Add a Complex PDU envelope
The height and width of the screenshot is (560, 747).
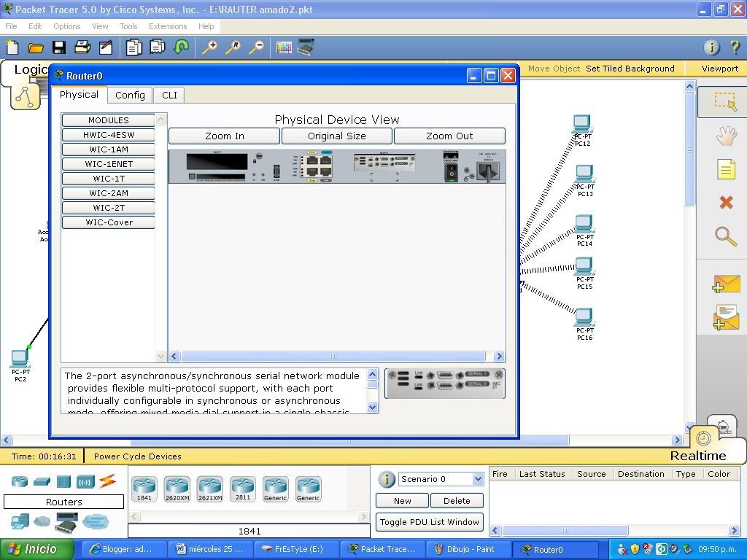click(726, 318)
